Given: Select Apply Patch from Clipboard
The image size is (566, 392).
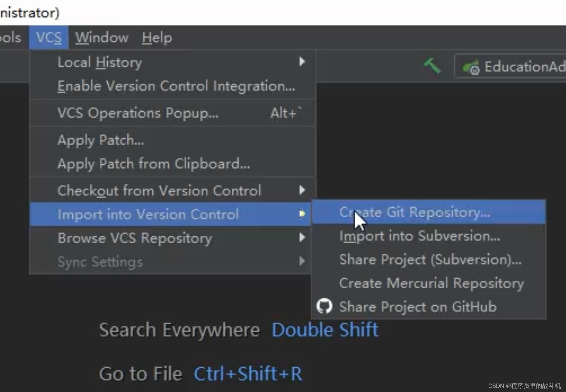Looking at the screenshot, I should (172, 164).
